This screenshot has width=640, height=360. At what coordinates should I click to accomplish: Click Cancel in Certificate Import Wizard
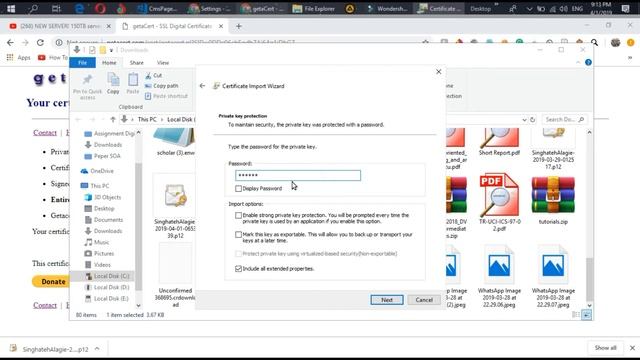(x=424, y=300)
